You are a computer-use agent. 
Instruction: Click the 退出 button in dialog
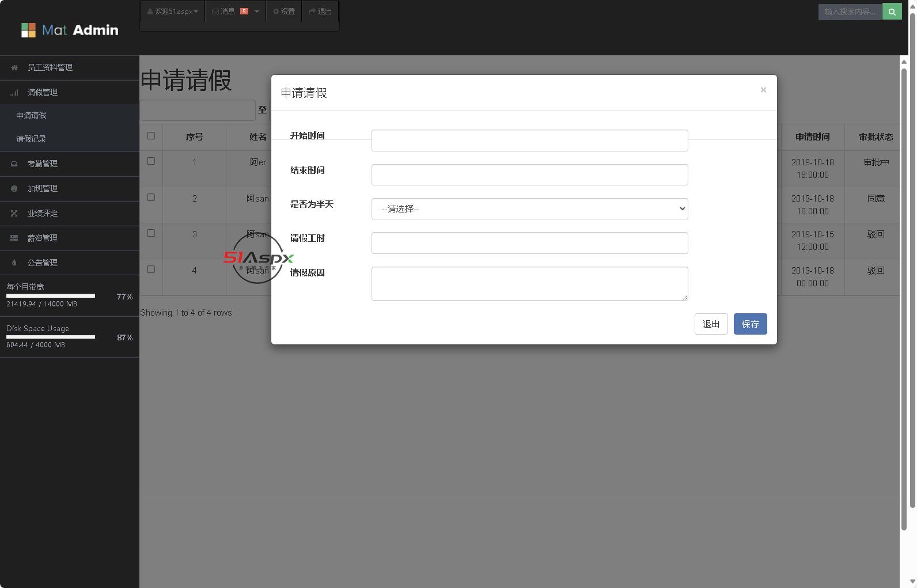click(x=711, y=324)
